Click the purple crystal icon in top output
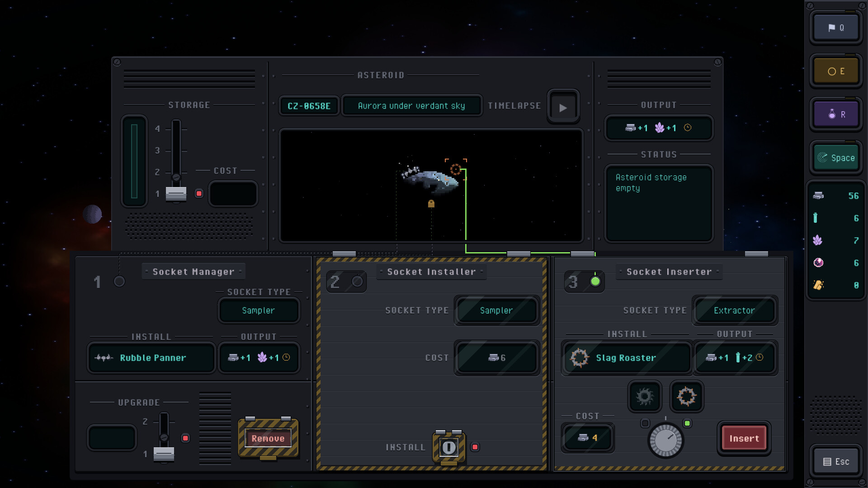The height and width of the screenshot is (488, 868). coord(660,128)
